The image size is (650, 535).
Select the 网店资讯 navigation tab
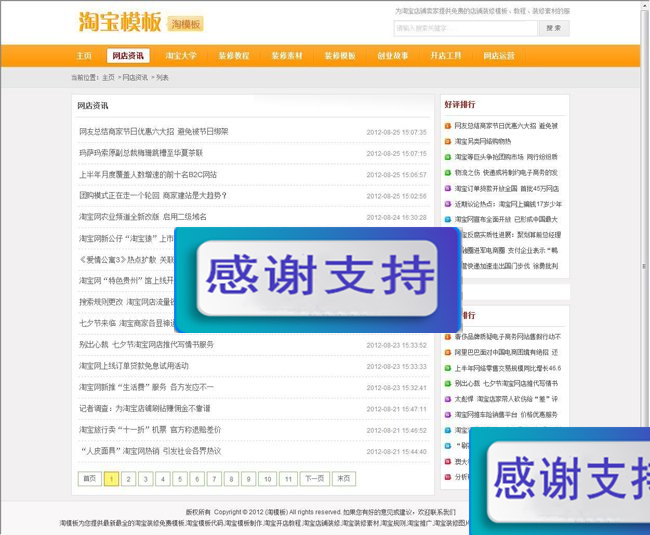pyautogui.click(x=128, y=56)
